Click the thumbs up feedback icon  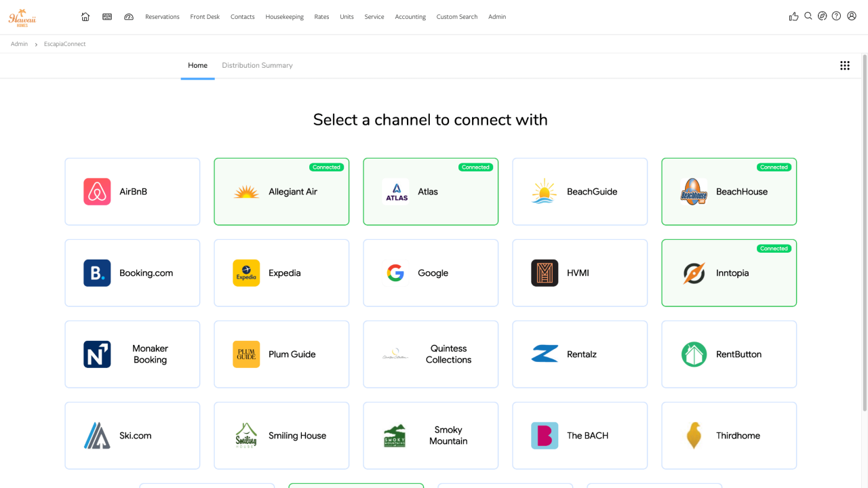(793, 16)
